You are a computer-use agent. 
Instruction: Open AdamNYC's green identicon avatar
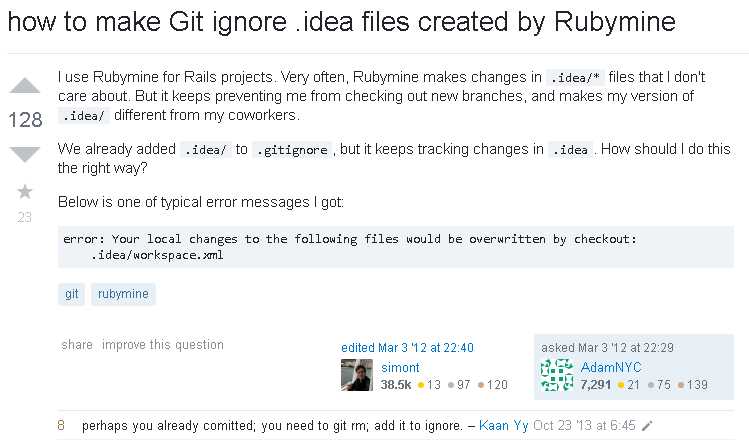[x=557, y=375]
